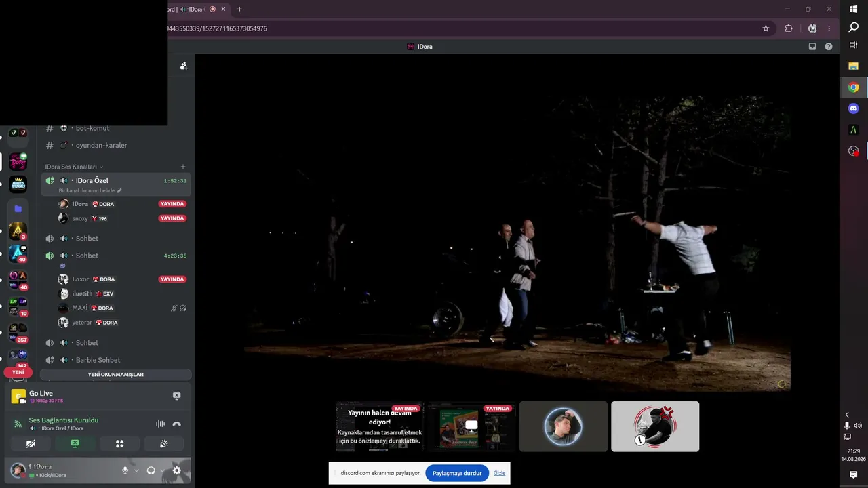The width and height of the screenshot is (868, 488).
Task: Click user MAXİ in the Sohbet channel
Action: click(80, 308)
